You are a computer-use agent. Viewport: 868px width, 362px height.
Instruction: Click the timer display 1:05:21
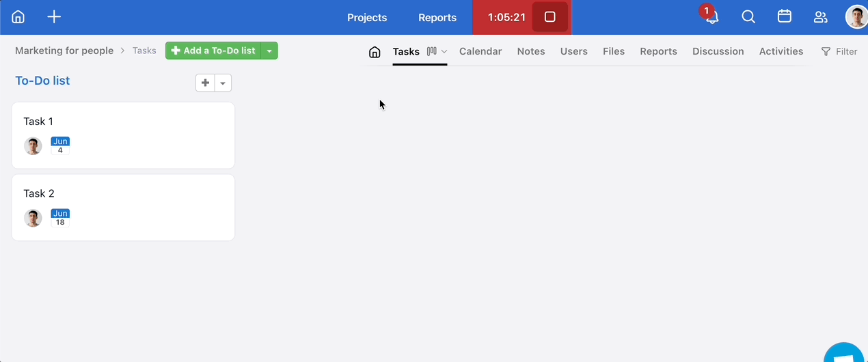point(506,17)
